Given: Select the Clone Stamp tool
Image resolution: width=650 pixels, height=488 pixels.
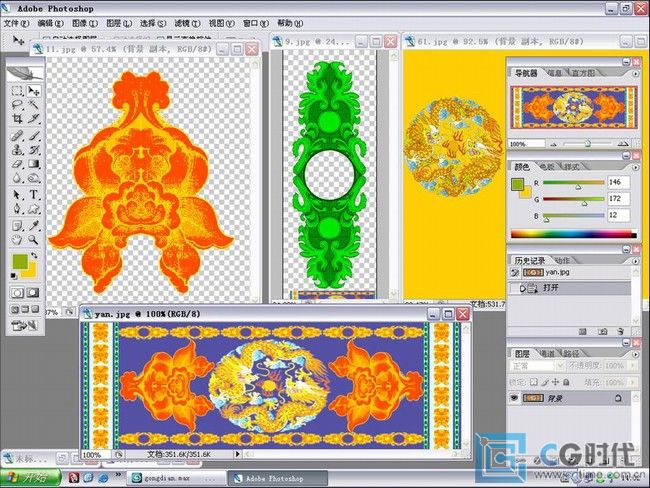Looking at the screenshot, I should coord(17,150).
